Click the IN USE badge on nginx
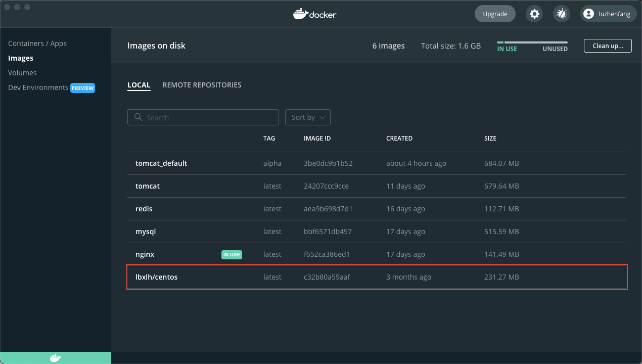 232,255
